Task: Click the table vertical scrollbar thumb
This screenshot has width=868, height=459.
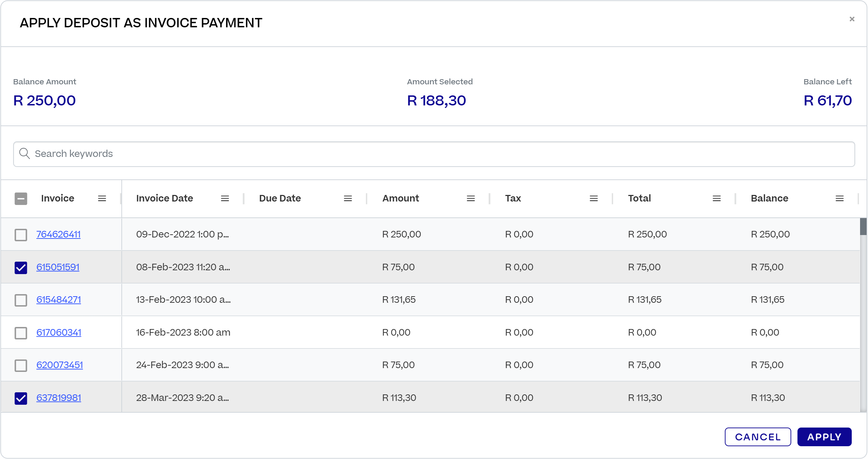Action: [863, 227]
